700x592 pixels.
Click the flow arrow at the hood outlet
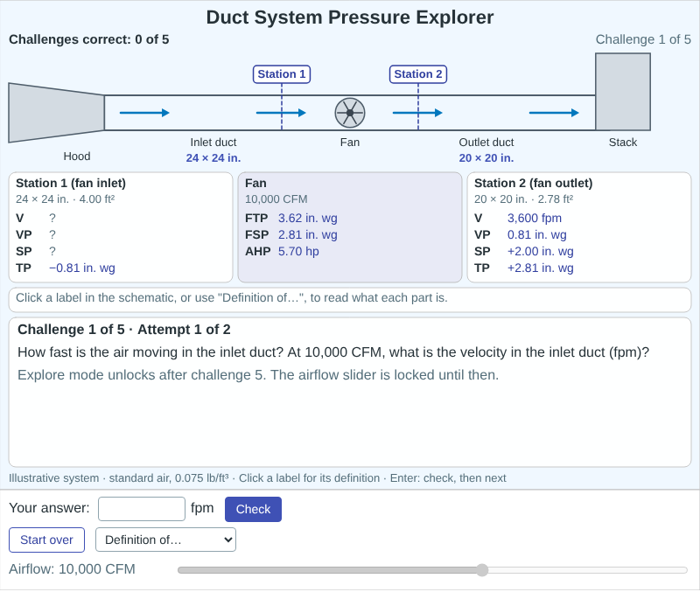point(144,113)
